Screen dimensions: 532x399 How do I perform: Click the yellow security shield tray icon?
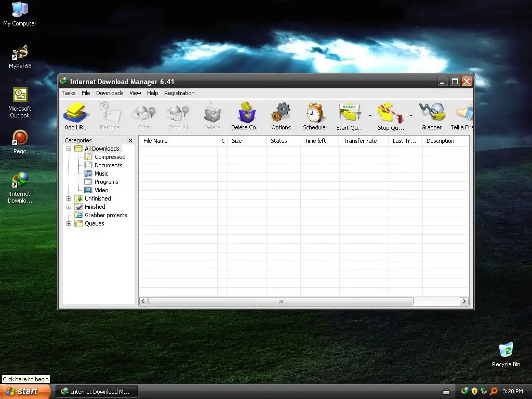pos(474,391)
